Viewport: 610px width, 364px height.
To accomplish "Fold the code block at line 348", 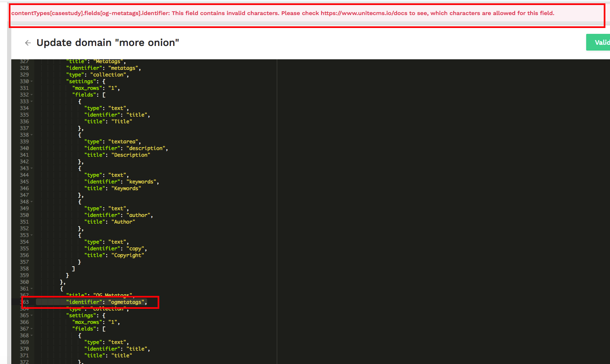I will tap(32, 202).
